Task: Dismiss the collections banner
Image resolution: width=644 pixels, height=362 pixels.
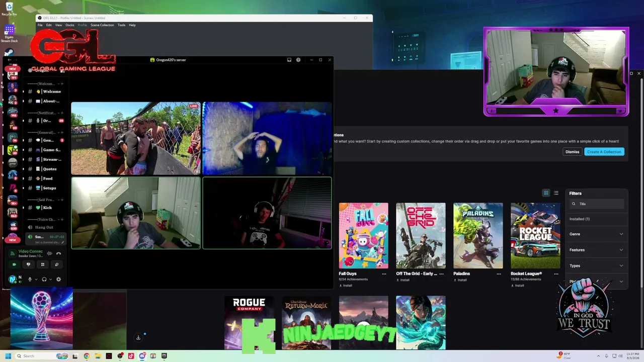Action: tap(572, 152)
